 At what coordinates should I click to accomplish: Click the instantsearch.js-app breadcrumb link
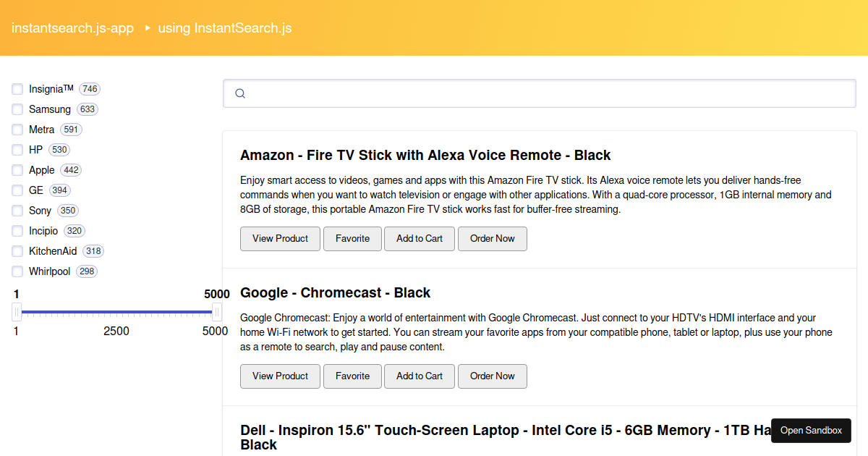(72, 28)
